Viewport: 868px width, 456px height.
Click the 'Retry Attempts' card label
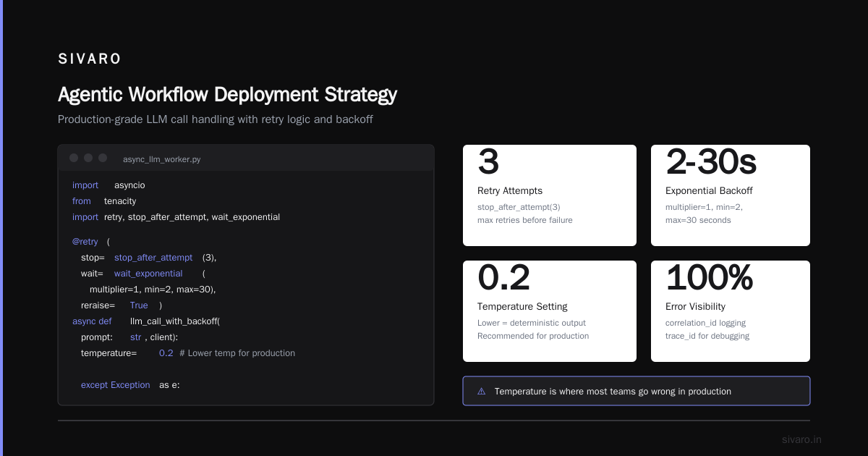[x=510, y=191]
